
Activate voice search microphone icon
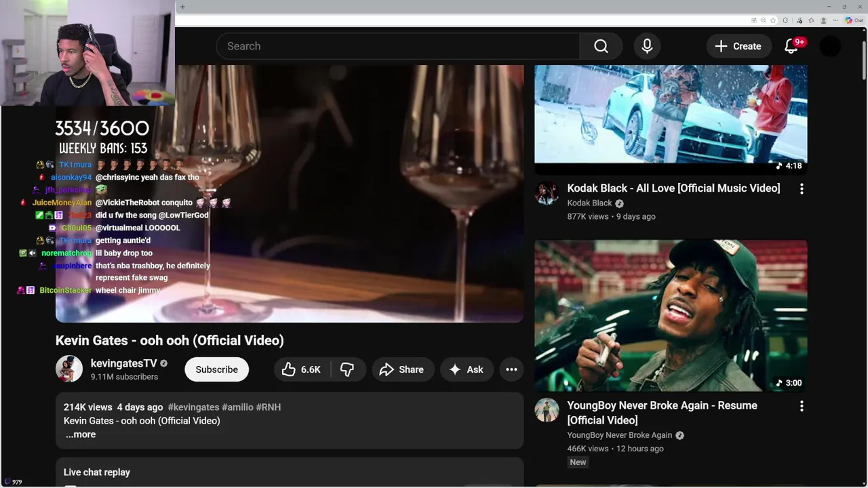click(x=647, y=46)
